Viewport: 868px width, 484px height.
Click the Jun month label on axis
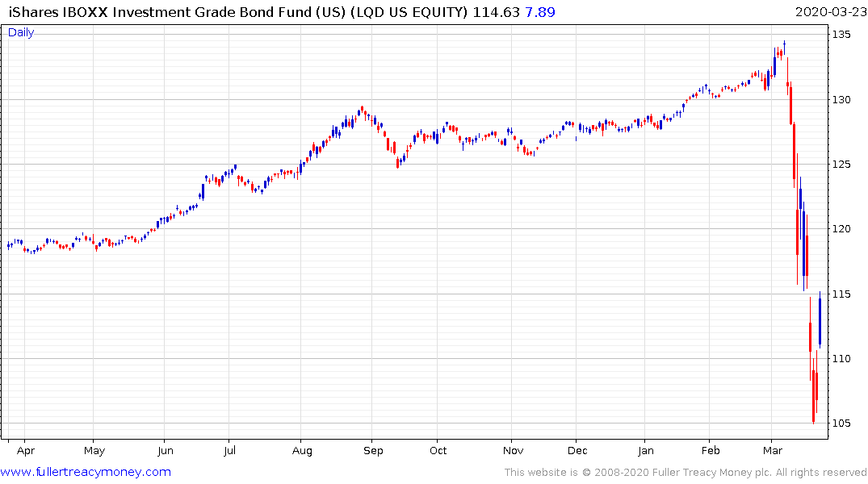[x=165, y=451]
